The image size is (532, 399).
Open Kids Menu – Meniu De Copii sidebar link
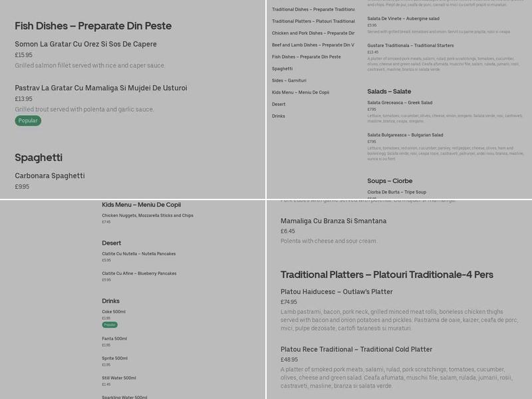[300, 92]
